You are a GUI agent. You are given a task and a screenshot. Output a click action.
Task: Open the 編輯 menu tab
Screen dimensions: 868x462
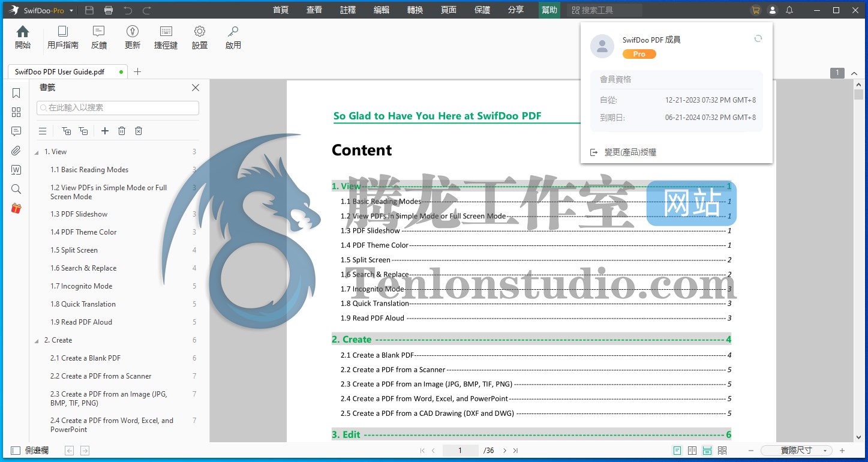click(x=381, y=10)
